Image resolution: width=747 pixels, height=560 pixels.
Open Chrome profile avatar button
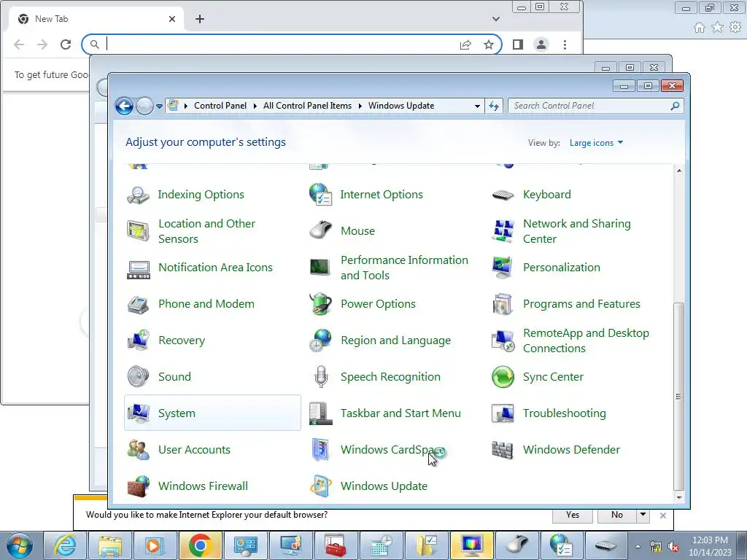pyautogui.click(x=541, y=44)
